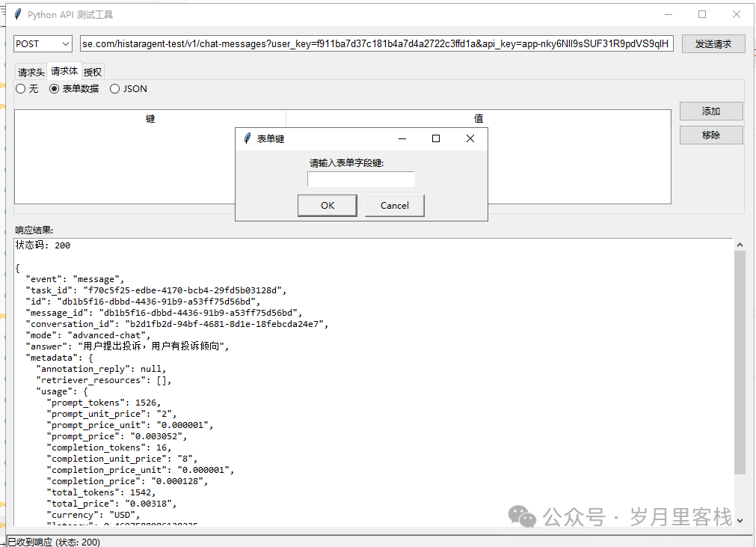The height and width of the screenshot is (547, 756).
Task: Click the 移除 remove button
Action: tap(711, 135)
